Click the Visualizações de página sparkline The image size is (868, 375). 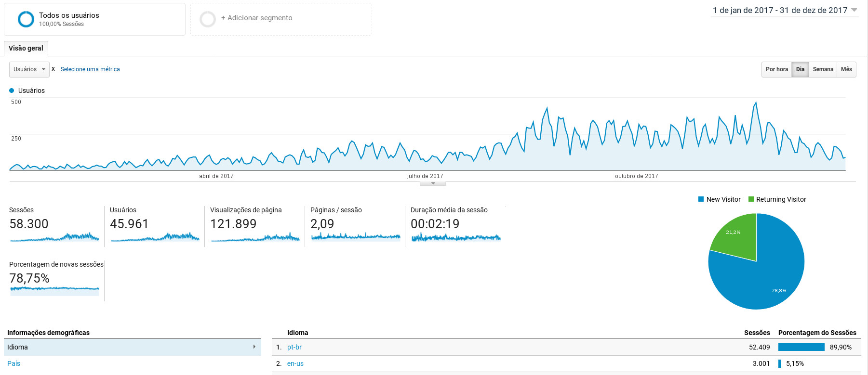pyautogui.click(x=255, y=237)
